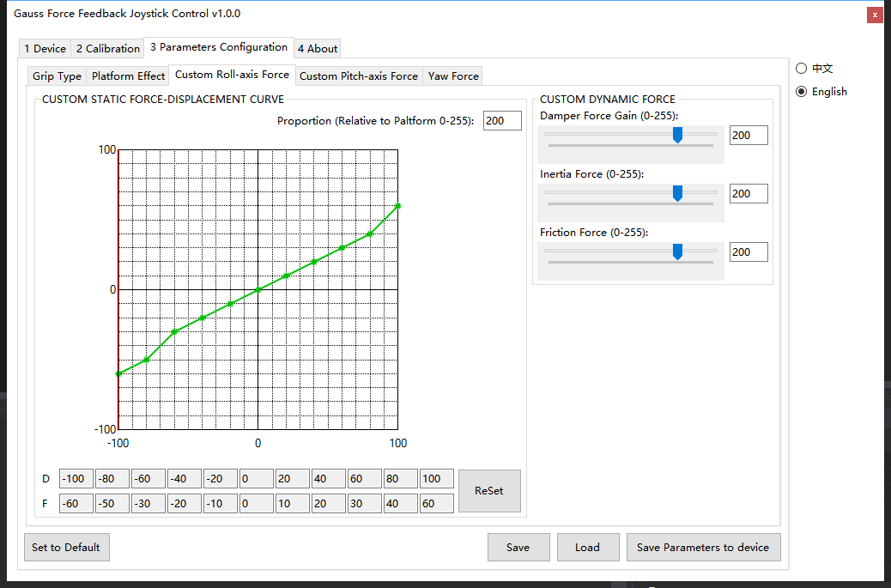
Task: Click the D row field showing 0
Action: coord(257,478)
